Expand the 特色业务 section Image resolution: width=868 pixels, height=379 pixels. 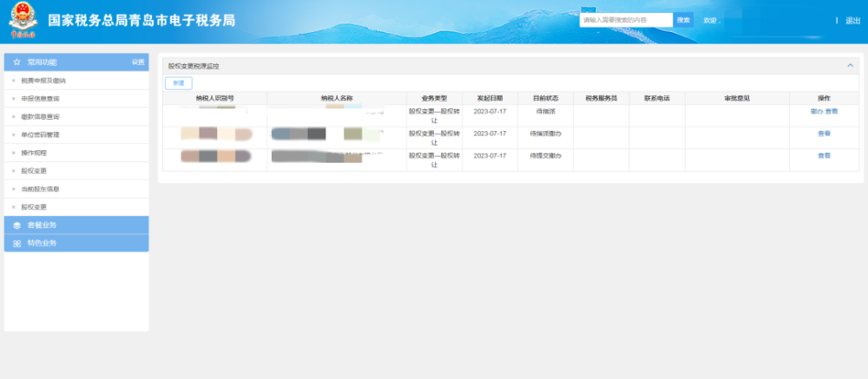[42, 244]
